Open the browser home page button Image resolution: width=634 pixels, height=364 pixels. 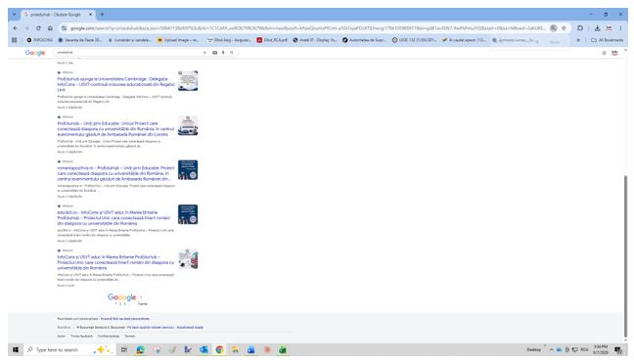[x=50, y=28]
